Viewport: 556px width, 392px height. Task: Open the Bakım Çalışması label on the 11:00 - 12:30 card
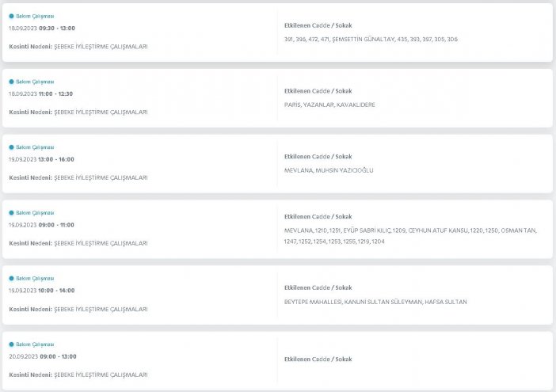(35, 82)
